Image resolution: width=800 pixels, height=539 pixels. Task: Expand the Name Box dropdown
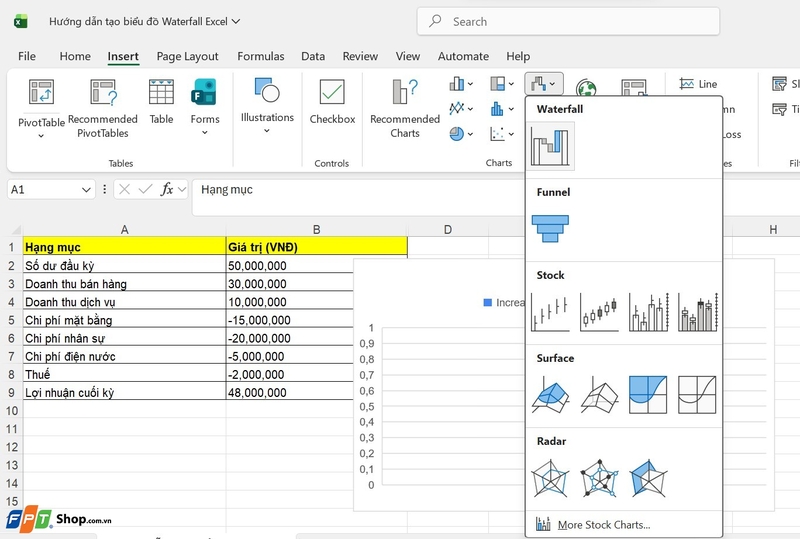[x=86, y=190]
